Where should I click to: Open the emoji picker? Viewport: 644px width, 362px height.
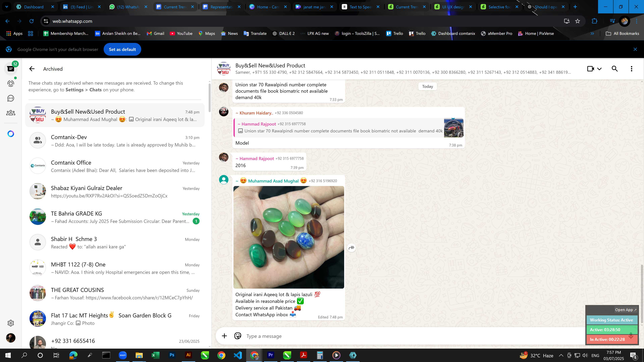238,336
